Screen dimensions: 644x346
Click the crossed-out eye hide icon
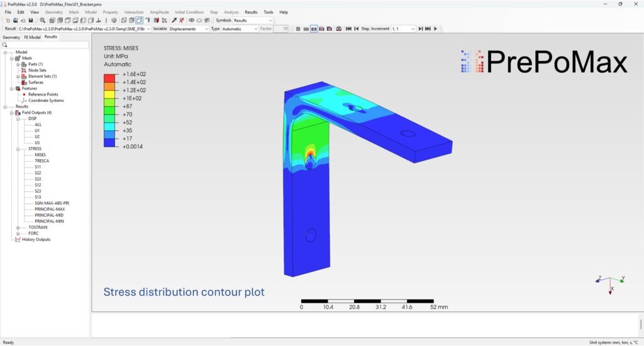click(x=207, y=20)
